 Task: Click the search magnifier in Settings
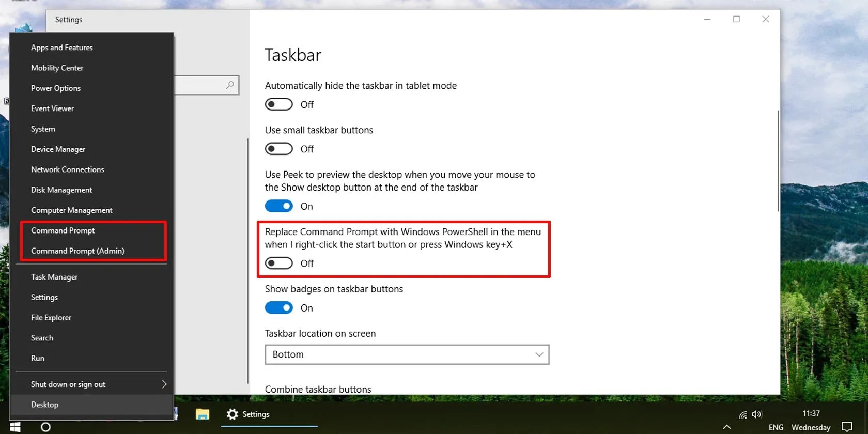tap(230, 85)
